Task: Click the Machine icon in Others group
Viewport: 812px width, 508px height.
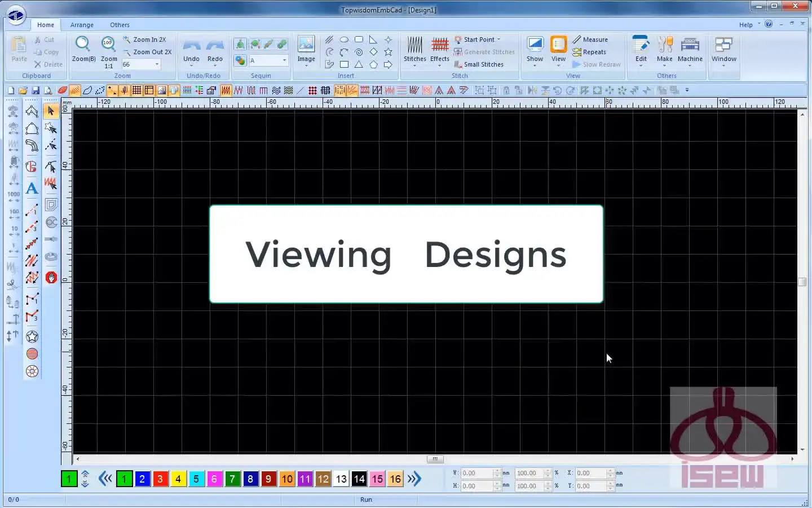Action: (690, 51)
